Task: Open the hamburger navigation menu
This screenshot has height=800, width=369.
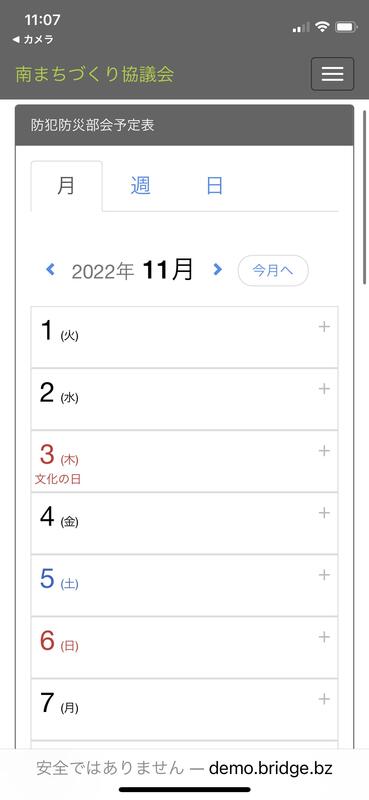Action: tap(332, 74)
